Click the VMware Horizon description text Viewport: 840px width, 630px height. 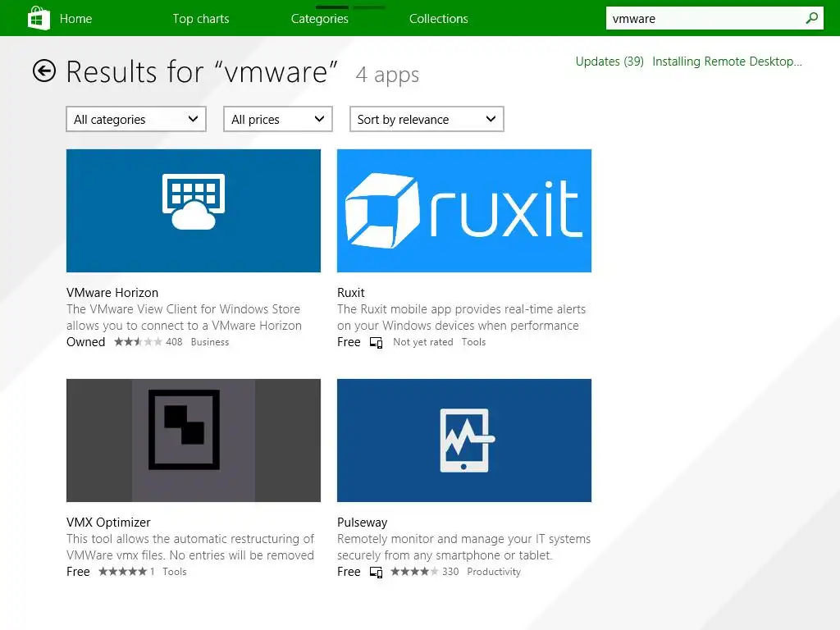[x=185, y=317]
